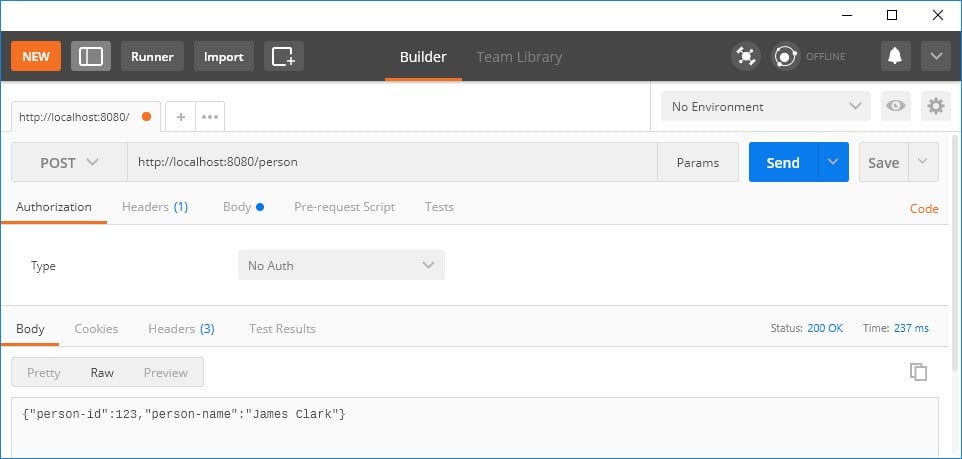Click the Code link
The image size is (962, 459).
pos(924,209)
